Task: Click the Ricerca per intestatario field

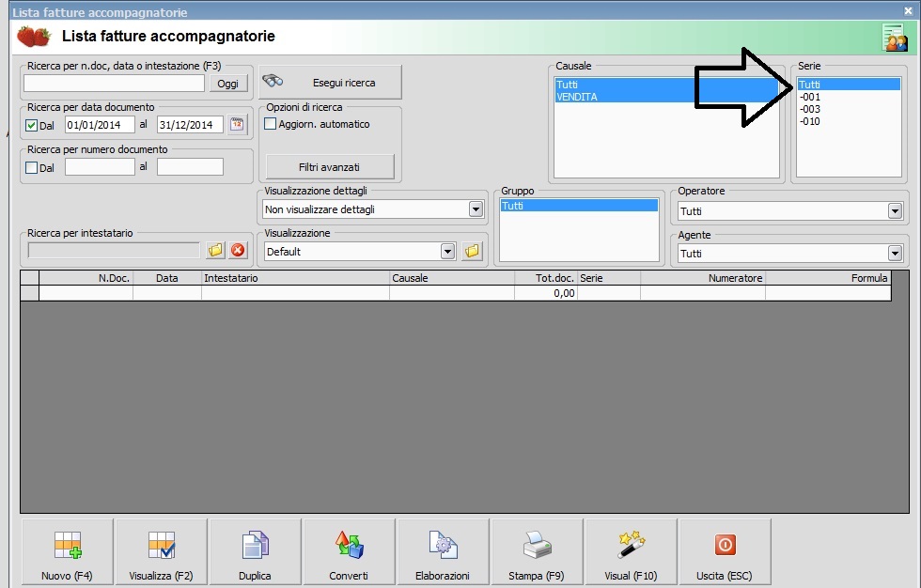Action: (x=114, y=251)
